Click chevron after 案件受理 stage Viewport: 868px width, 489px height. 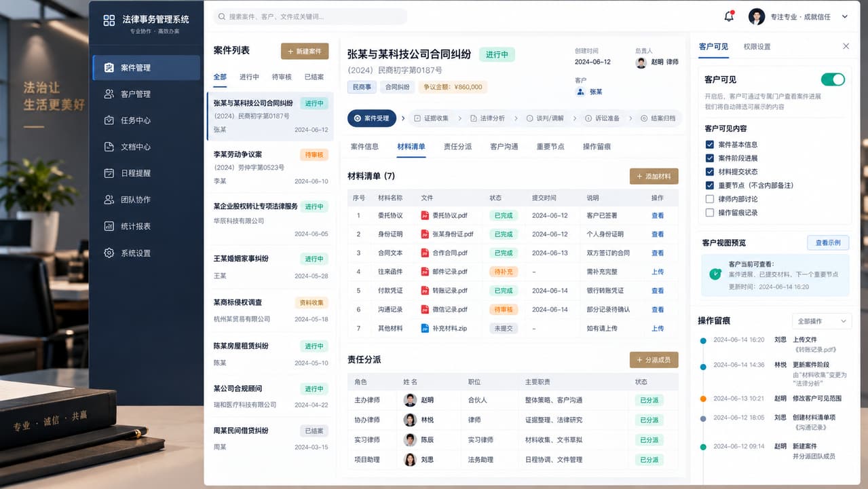pyautogui.click(x=403, y=118)
